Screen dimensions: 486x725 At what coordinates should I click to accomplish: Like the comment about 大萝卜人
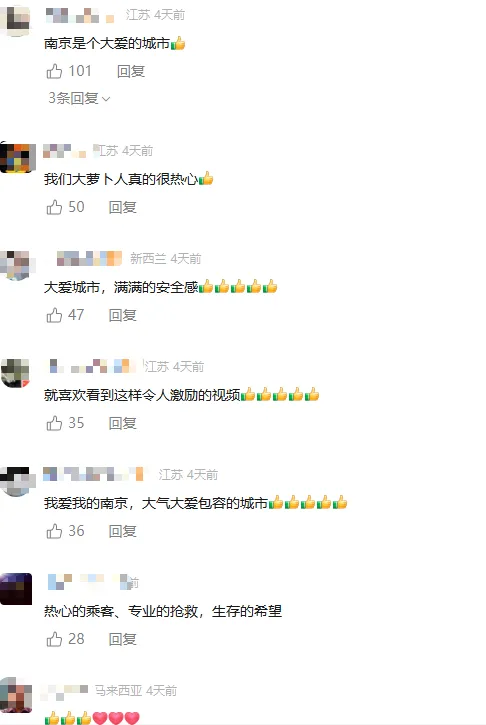[55, 207]
